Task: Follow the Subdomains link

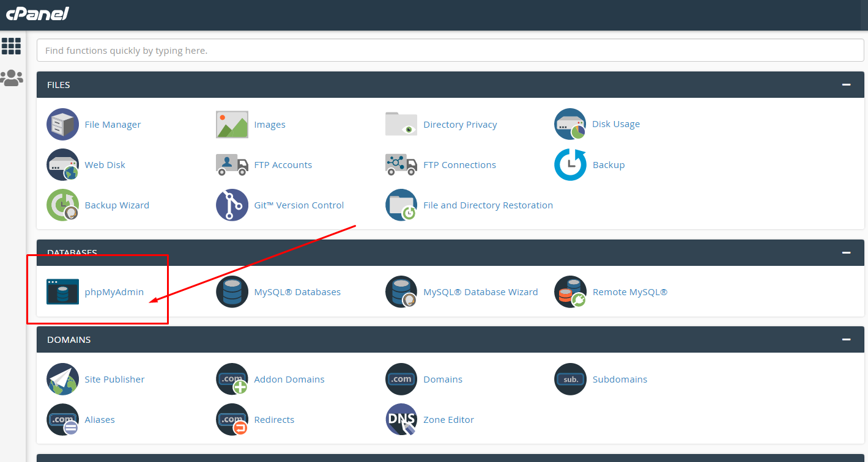Action: pyautogui.click(x=620, y=380)
